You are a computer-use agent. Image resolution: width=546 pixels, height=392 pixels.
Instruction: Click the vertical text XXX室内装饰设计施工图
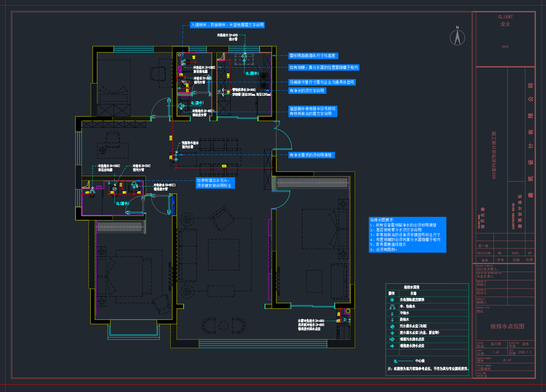point(494,155)
